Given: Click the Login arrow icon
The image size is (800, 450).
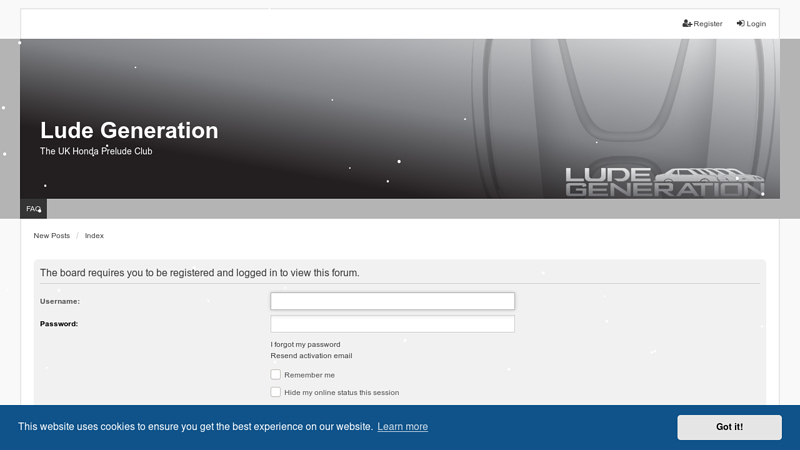Looking at the screenshot, I should [x=740, y=23].
